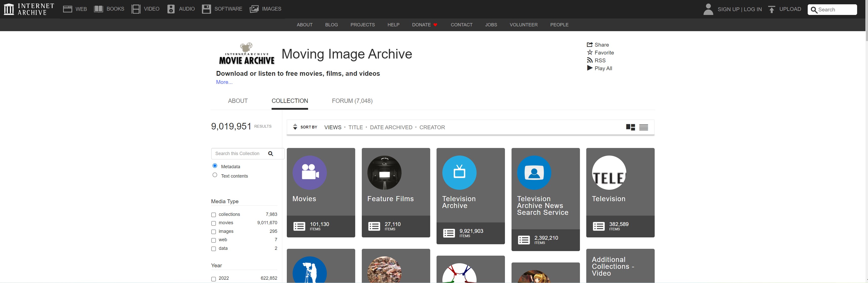The height and width of the screenshot is (283, 868).
Task: Click the Movie Archive projector logo
Action: click(x=247, y=53)
